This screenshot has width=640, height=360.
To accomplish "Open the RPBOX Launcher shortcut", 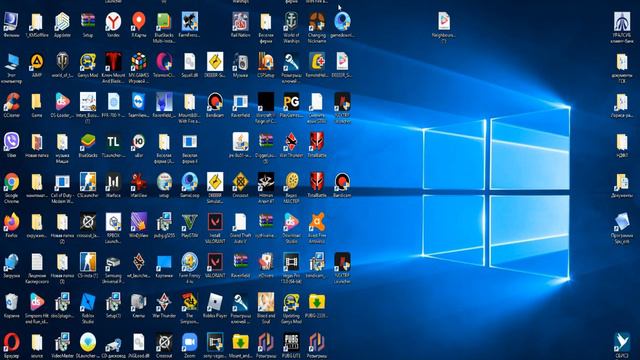I will [113, 222].
